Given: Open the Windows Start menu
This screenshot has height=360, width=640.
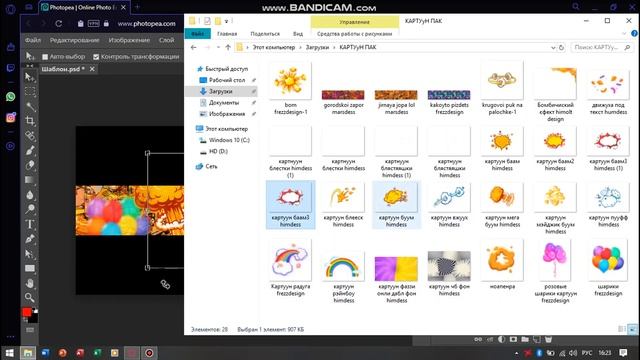Looking at the screenshot, I should tap(9, 353).
